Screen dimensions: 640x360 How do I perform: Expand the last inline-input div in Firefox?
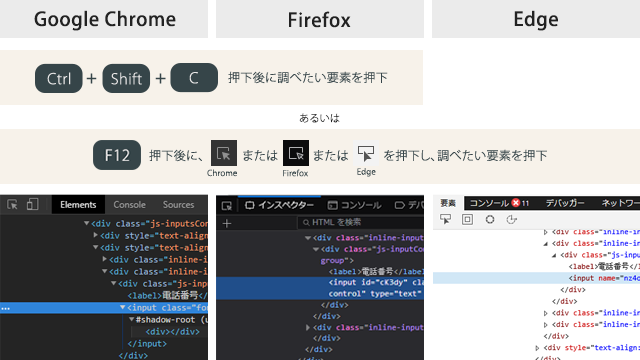click(308, 327)
